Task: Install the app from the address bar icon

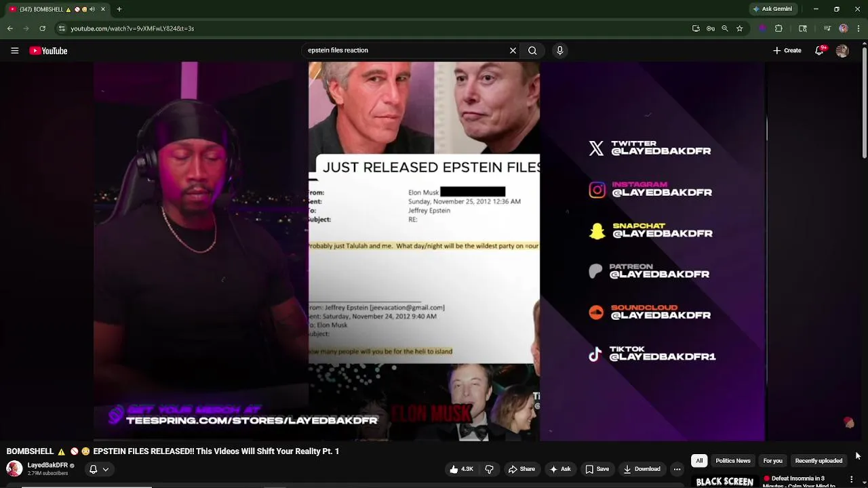Action: click(x=696, y=28)
